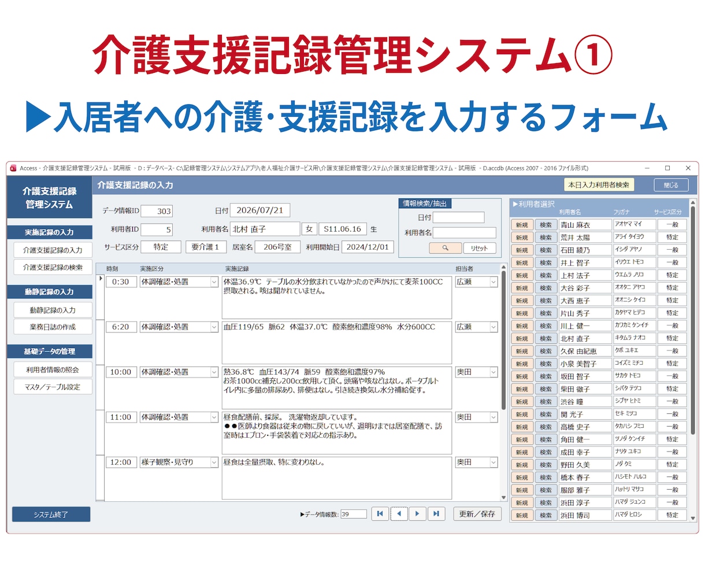Viewport: 705px width, 588px height.
Task: Go to previous record navigation button
Action: pyautogui.click(x=399, y=513)
